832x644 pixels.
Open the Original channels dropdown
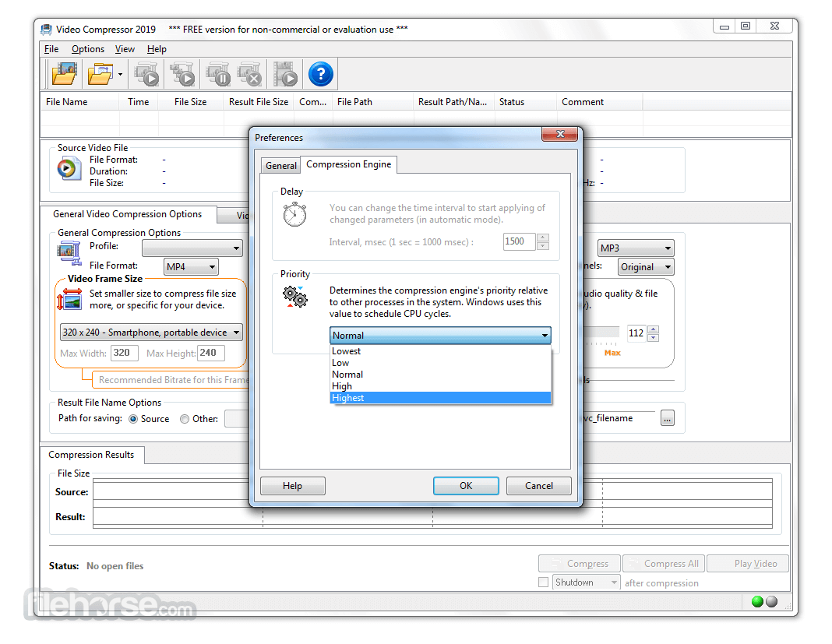pyautogui.click(x=646, y=267)
